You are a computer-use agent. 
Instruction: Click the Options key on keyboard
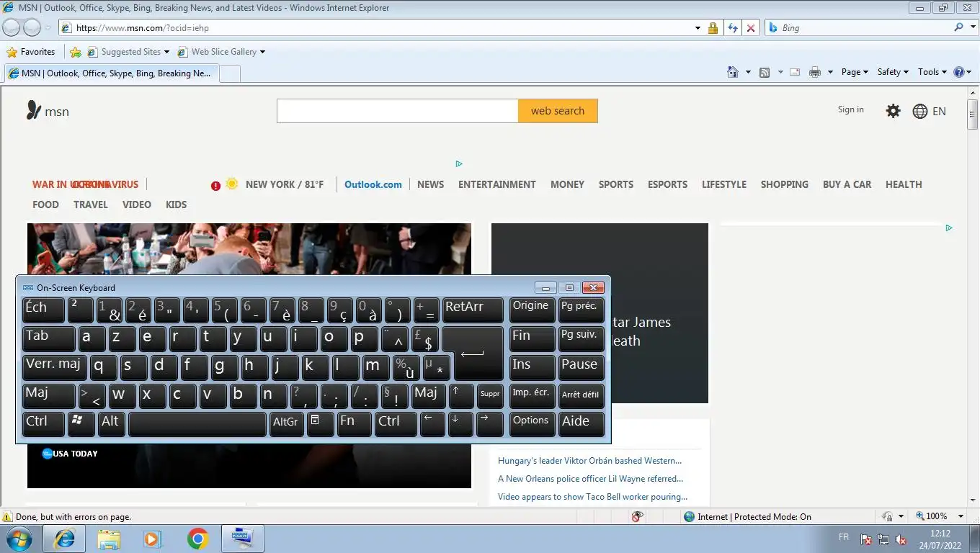(532, 423)
